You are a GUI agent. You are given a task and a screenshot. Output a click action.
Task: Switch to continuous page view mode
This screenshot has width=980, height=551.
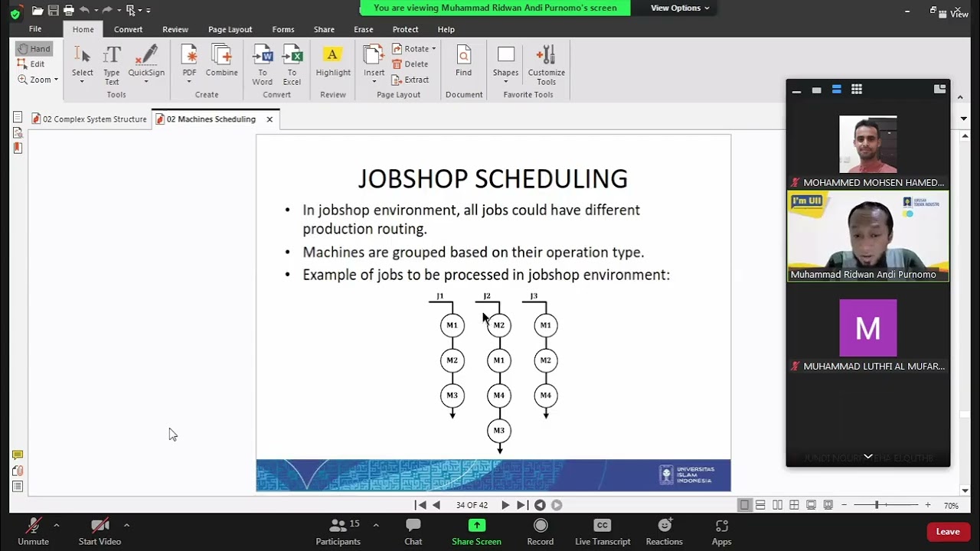click(x=760, y=505)
